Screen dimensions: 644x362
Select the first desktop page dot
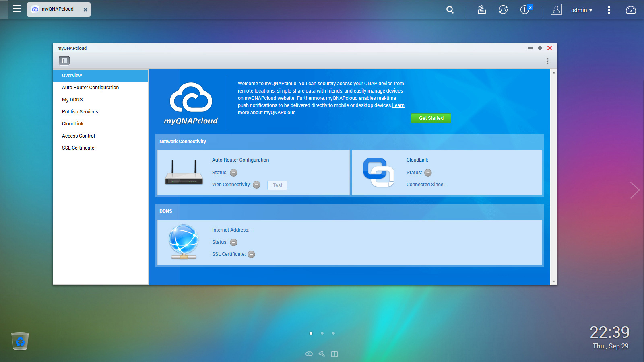click(x=311, y=333)
